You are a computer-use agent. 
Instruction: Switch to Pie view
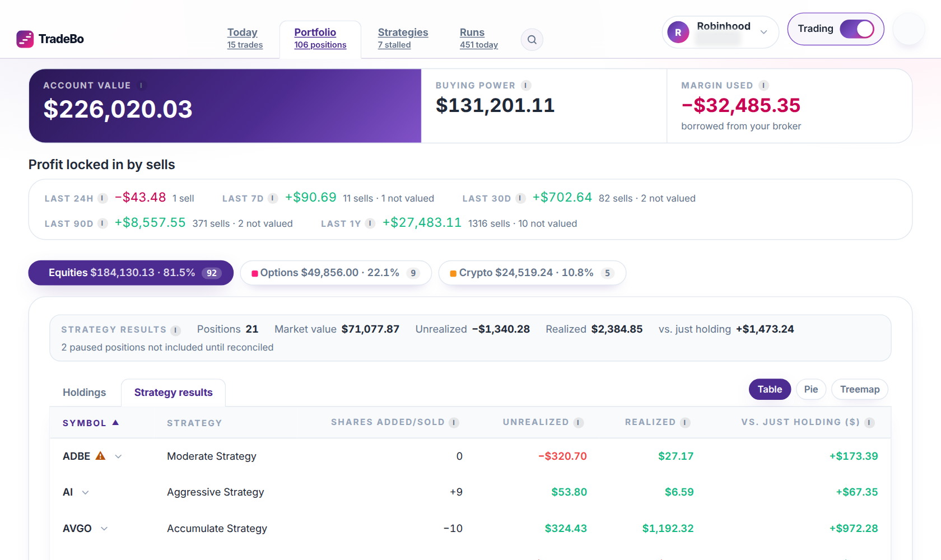811,389
